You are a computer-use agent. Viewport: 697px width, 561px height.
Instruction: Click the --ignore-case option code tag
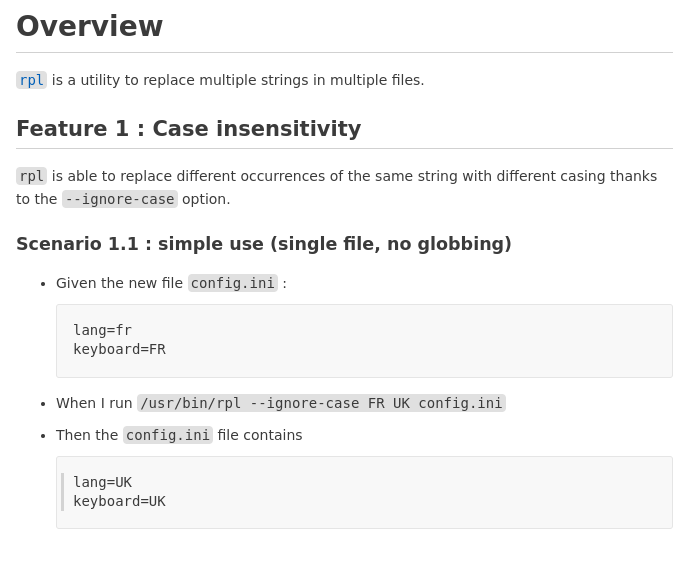click(x=120, y=199)
